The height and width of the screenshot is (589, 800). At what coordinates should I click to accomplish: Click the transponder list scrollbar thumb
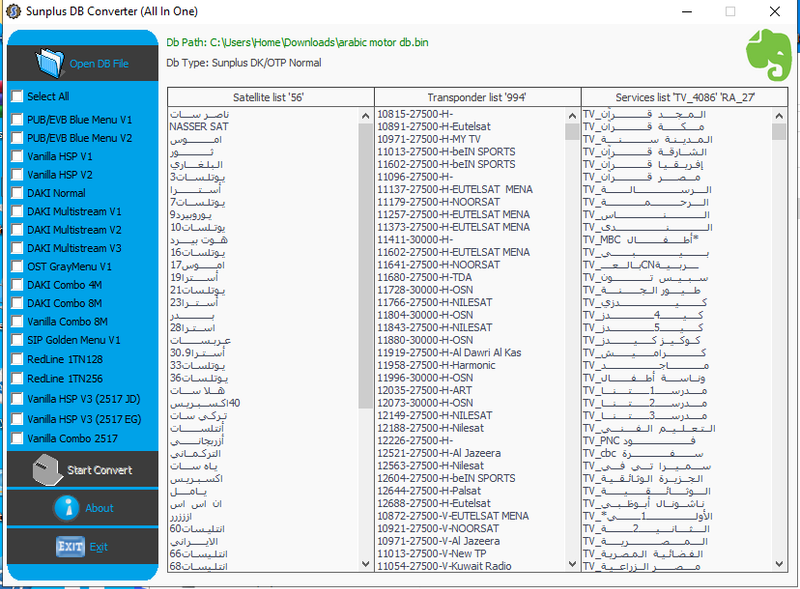572,131
